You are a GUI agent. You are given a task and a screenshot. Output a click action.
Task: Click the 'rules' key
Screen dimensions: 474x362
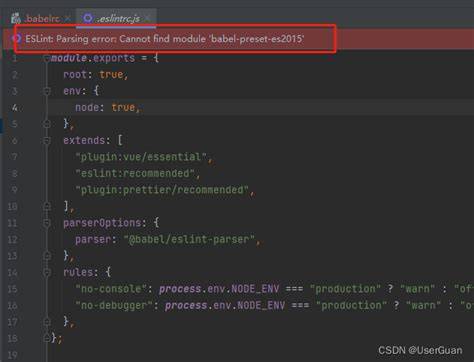click(78, 272)
